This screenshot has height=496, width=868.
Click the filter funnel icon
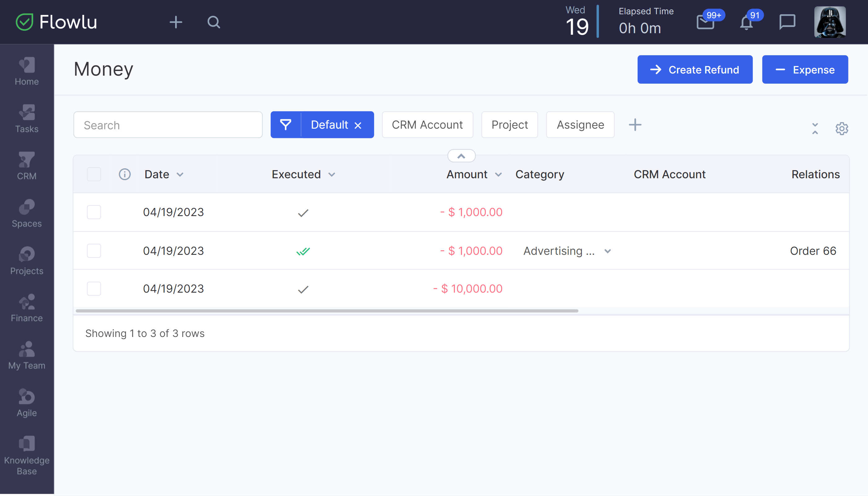[x=286, y=125]
